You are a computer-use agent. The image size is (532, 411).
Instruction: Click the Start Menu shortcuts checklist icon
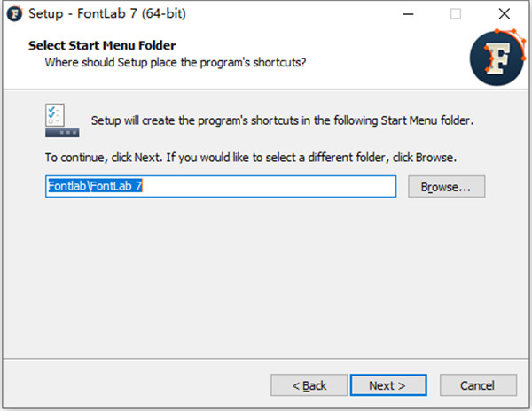click(x=62, y=120)
